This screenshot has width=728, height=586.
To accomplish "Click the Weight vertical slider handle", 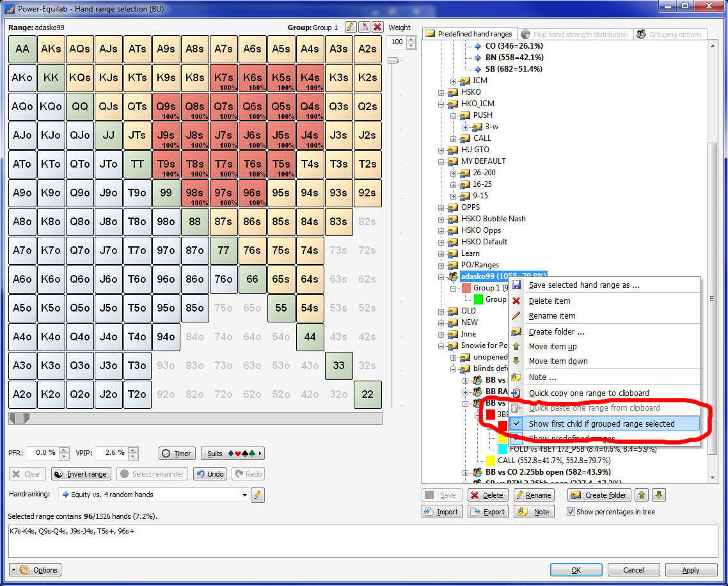I will (x=393, y=60).
